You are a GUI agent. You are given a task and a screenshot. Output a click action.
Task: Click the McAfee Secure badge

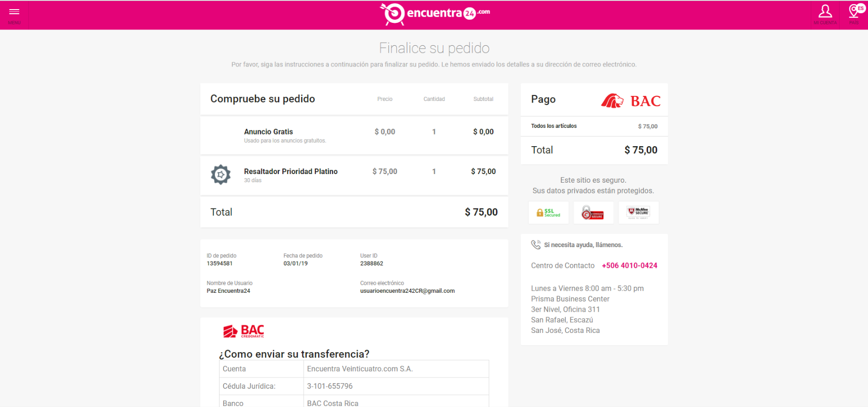pos(638,213)
